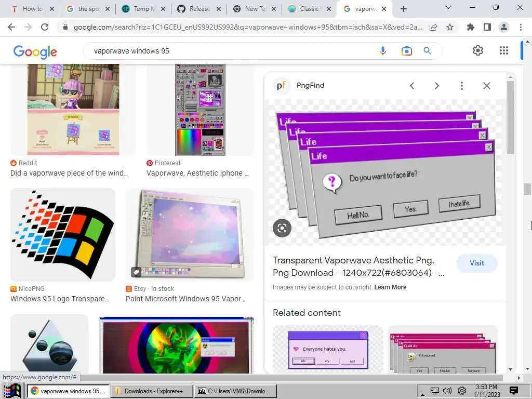The image size is (532, 399).
Task: Close the vaporwave search tab
Action: coord(384,9)
